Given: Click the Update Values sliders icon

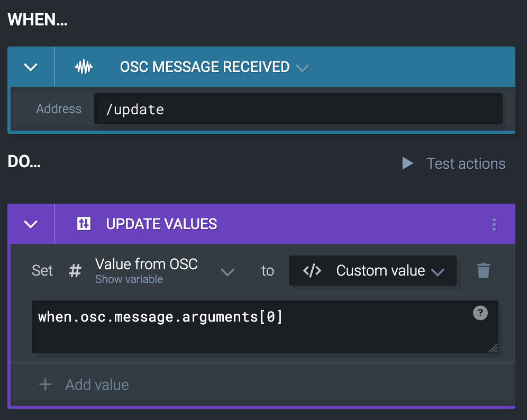Looking at the screenshot, I should pos(84,224).
